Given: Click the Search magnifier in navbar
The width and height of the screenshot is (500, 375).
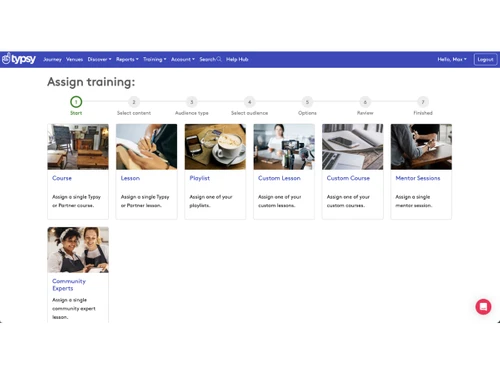Looking at the screenshot, I should coord(219,59).
